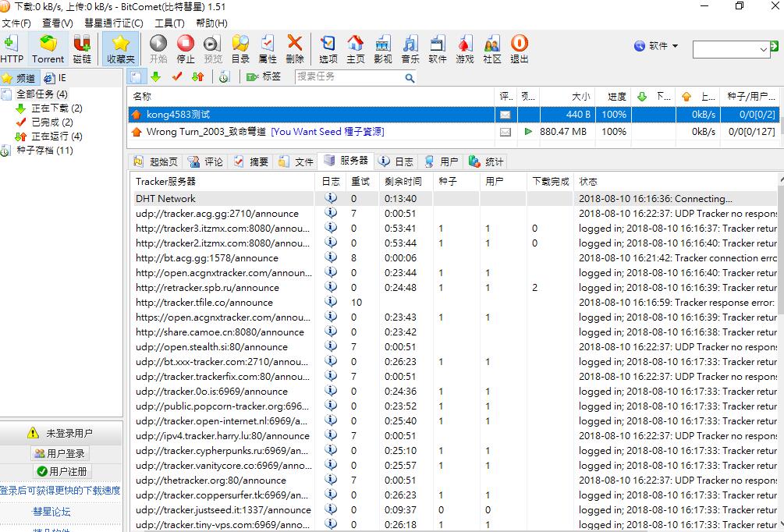
Task: Open the 彗星通行证(C) menu
Action: coord(113,23)
